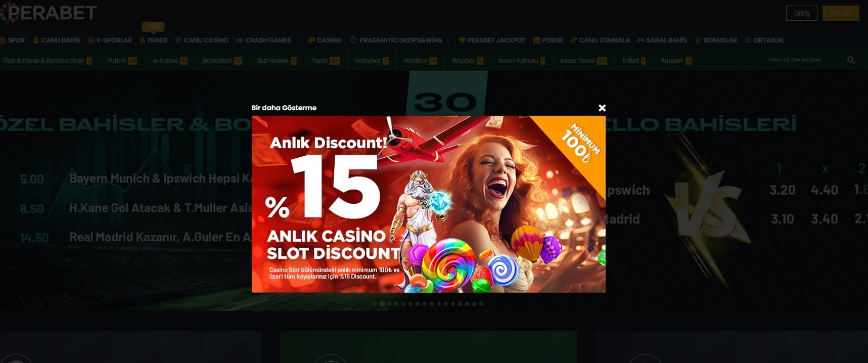Select the Futbol sports tab
The width and height of the screenshot is (868, 363).
click(x=122, y=61)
